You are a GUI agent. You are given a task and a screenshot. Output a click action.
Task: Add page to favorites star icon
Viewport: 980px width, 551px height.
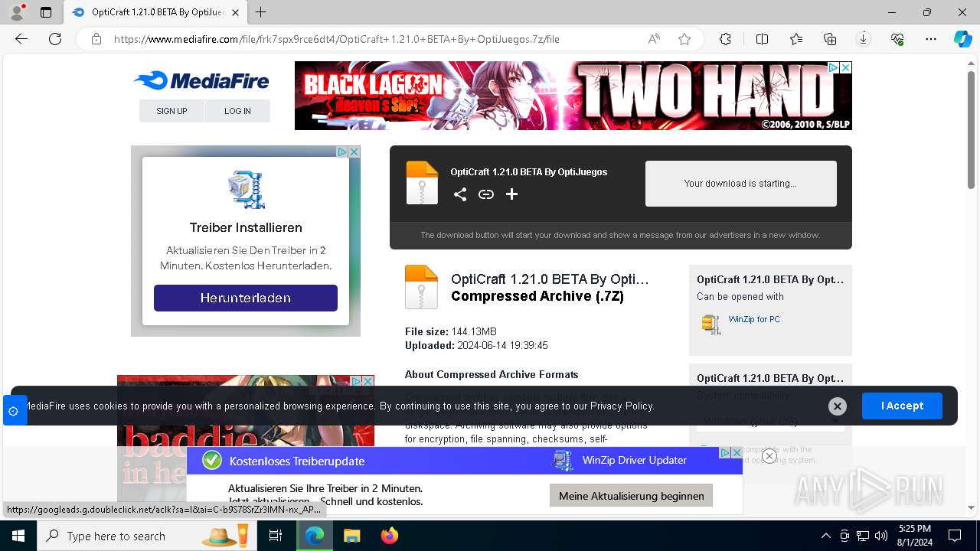[684, 39]
